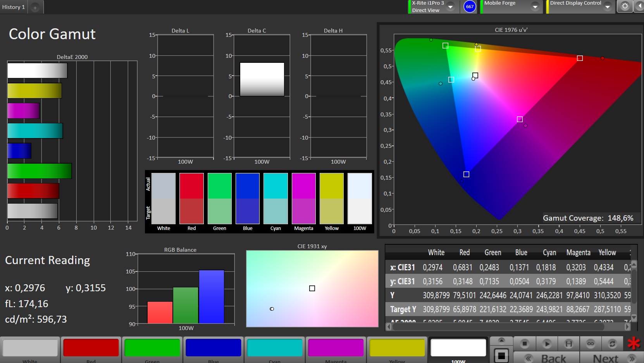
Task: Expand the up arrow above pattern icon
Action: coord(501,341)
